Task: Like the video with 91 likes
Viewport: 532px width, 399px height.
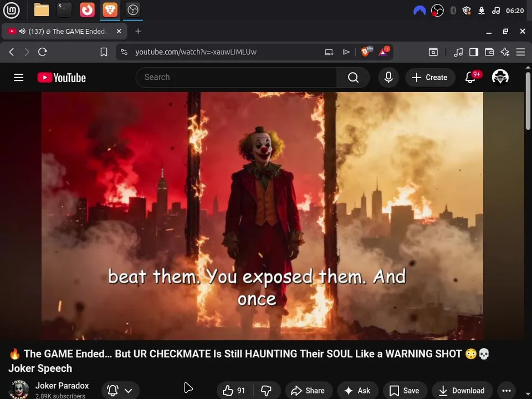Action: (x=234, y=391)
